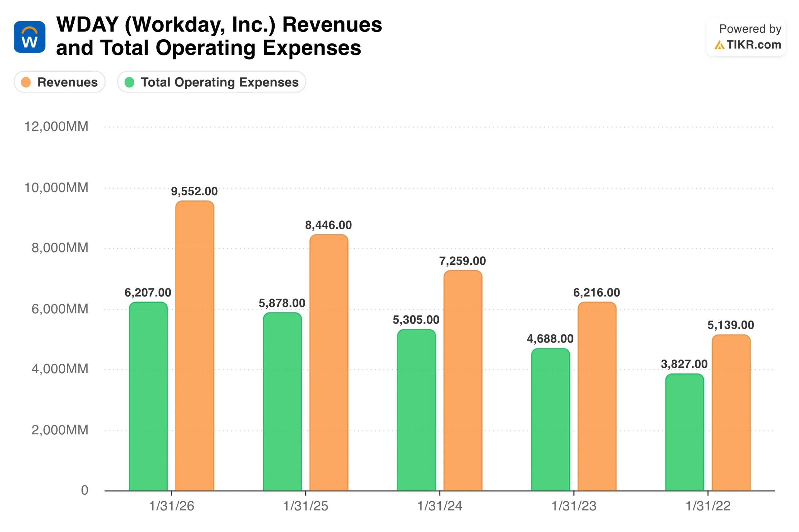Click the 8,446.00 orange revenue bar

pyautogui.click(x=328, y=362)
